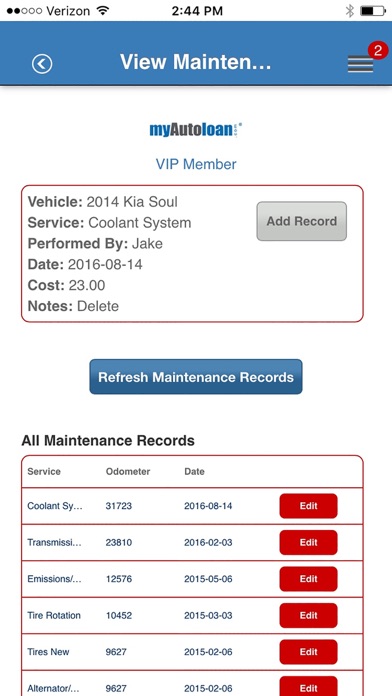Click the Service column header
Viewport: 392px width, 696px height.
(44, 471)
